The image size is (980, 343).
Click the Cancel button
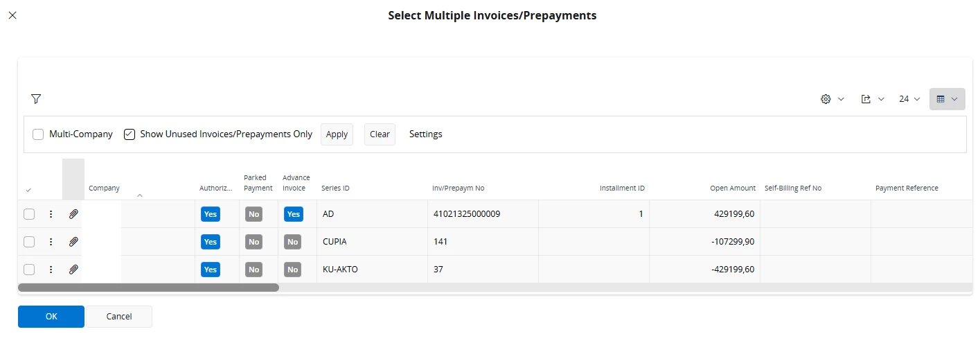tap(119, 317)
